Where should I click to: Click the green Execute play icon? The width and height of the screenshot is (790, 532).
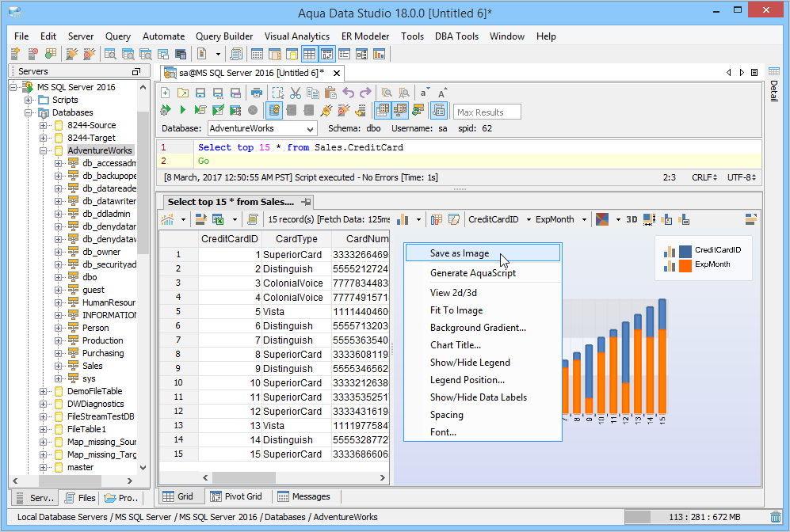[x=182, y=111]
